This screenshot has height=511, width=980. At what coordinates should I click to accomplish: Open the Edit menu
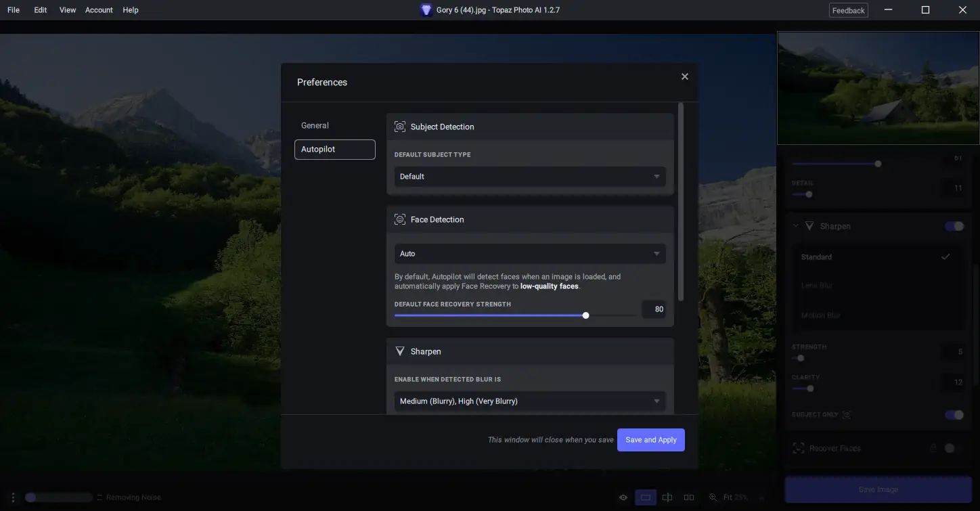(x=41, y=10)
